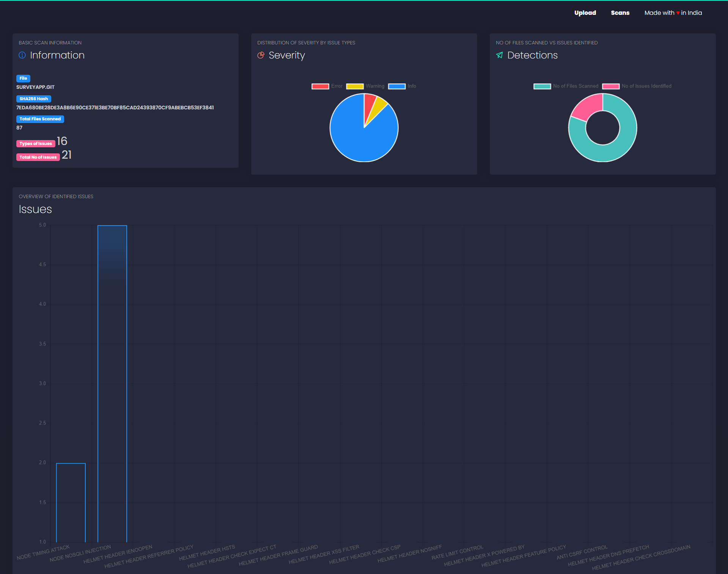Click the SHA256 Hash badge
Image resolution: width=728 pixels, height=574 pixels.
(33, 99)
